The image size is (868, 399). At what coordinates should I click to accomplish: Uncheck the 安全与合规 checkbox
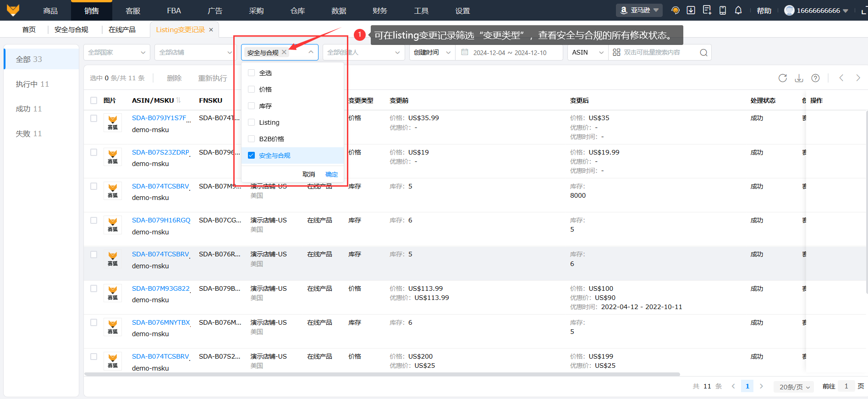pos(252,155)
